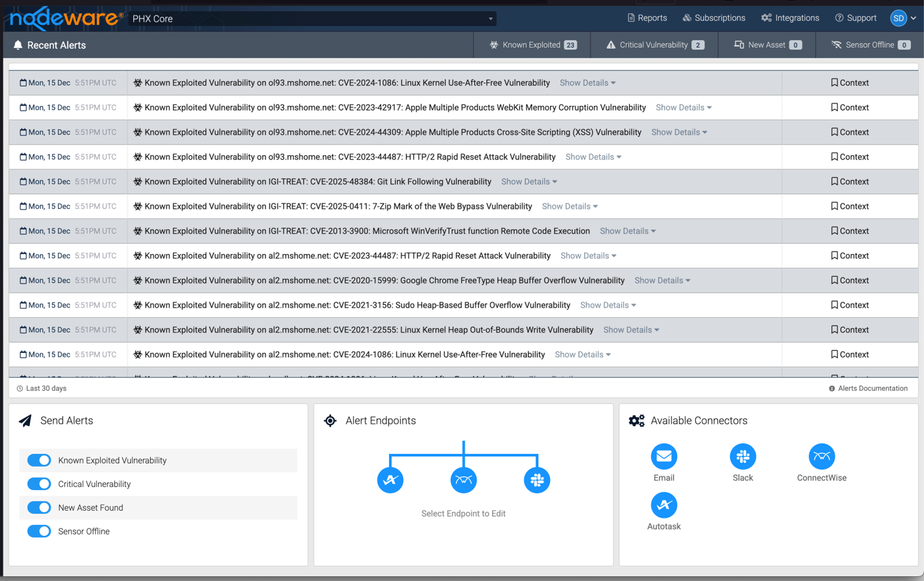The width and height of the screenshot is (924, 581).
Task: Disable the New Asset Found switch
Action: (x=39, y=508)
